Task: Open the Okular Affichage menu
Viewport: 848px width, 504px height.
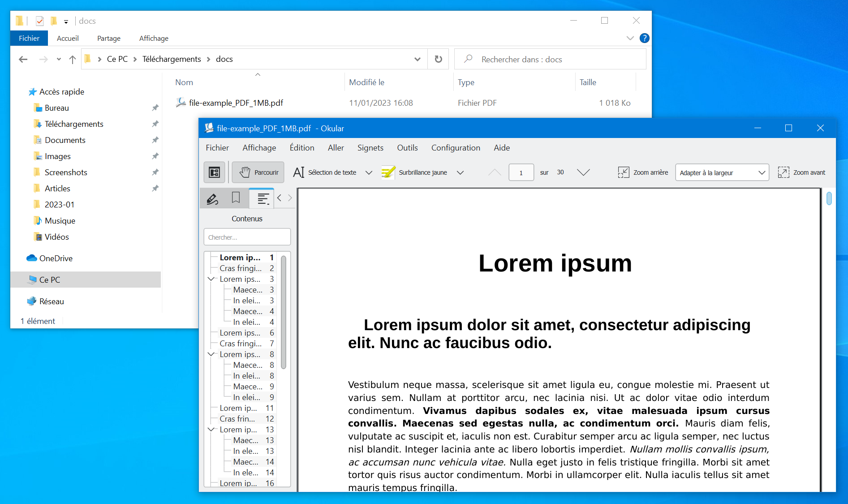Action: tap(259, 148)
